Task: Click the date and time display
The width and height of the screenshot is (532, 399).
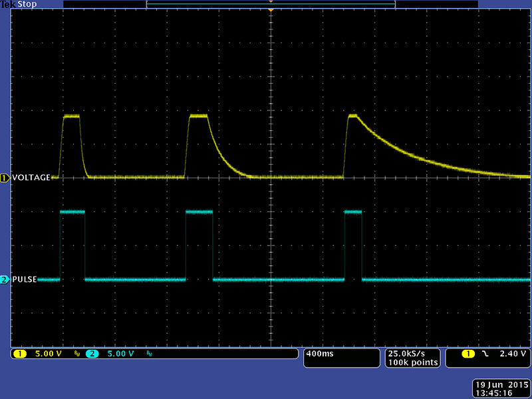Action: [x=501, y=389]
